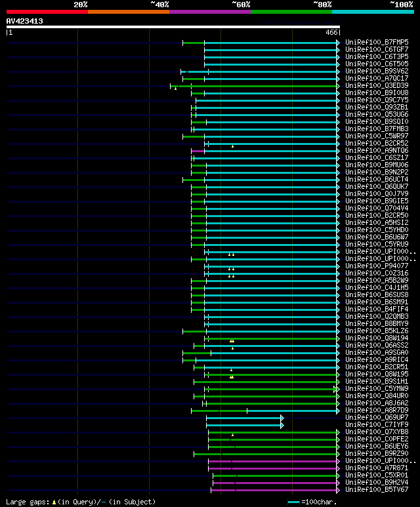Click the orange ~40% identity legend bar

coord(129,12)
